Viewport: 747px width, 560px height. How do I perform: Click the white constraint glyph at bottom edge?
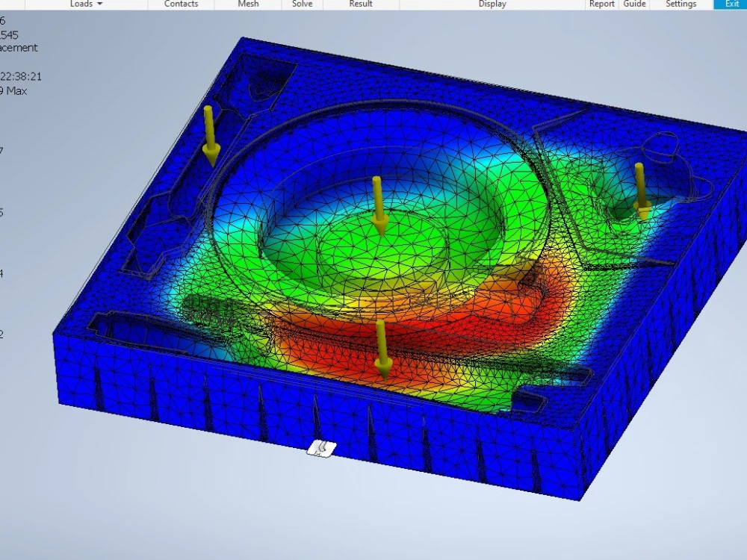click(x=321, y=449)
